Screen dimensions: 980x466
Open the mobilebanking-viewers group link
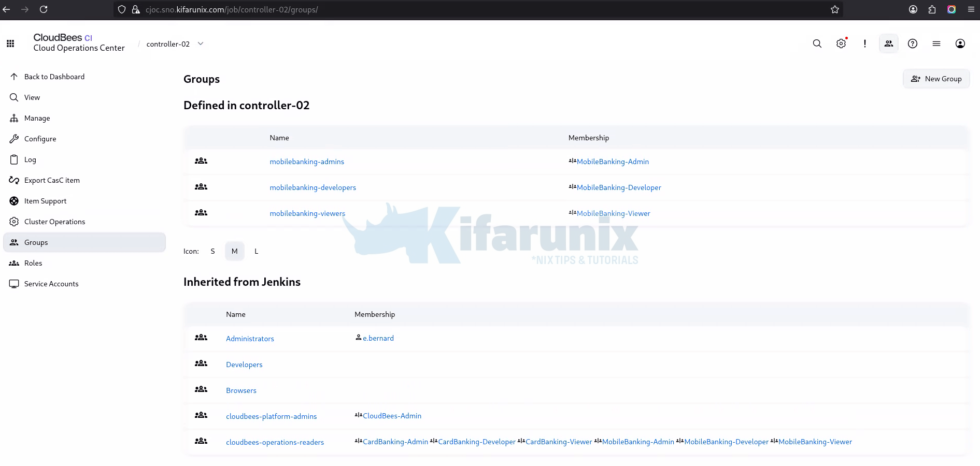[307, 213]
